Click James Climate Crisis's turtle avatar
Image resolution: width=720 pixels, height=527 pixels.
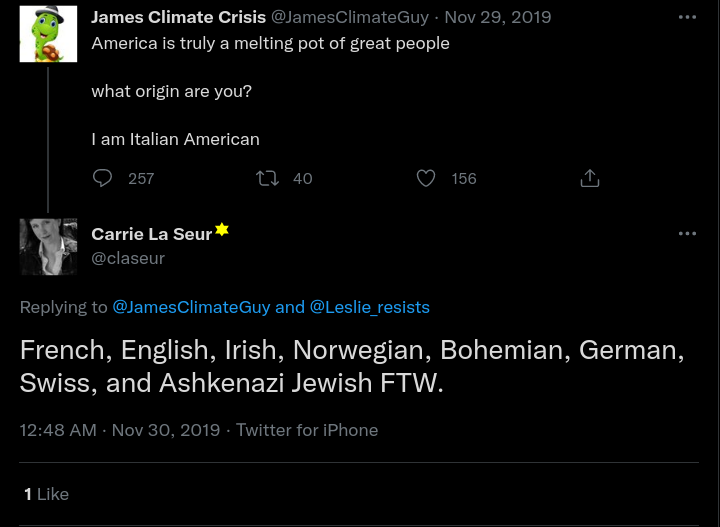click(x=48, y=34)
